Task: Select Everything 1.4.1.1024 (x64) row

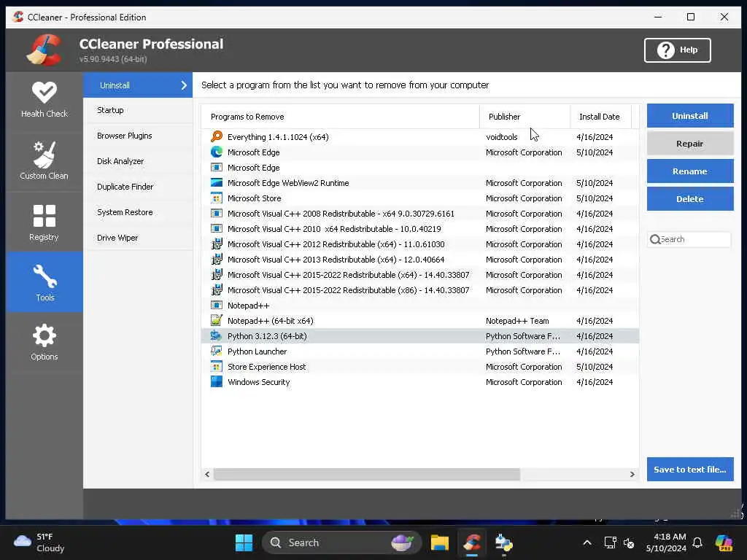Action: 419,136
